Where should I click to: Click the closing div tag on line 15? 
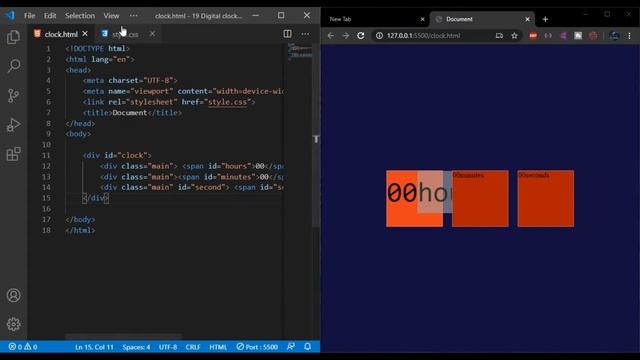click(x=96, y=198)
